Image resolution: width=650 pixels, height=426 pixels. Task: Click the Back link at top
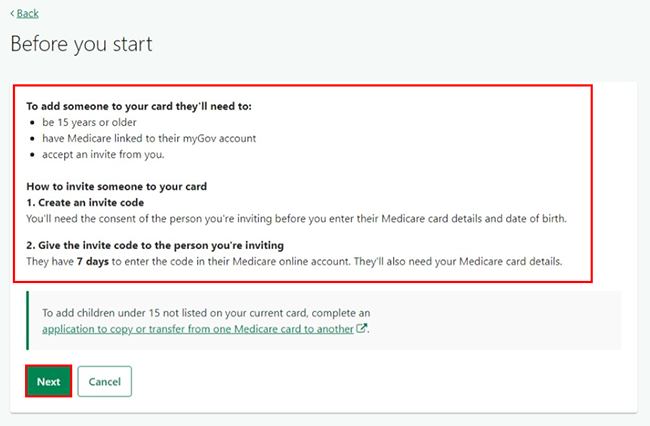point(27,14)
